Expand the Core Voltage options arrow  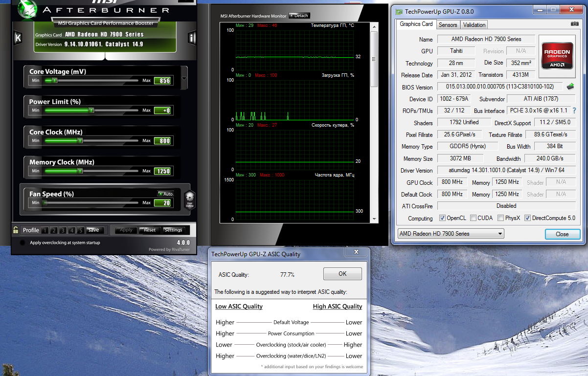[184, 78]
